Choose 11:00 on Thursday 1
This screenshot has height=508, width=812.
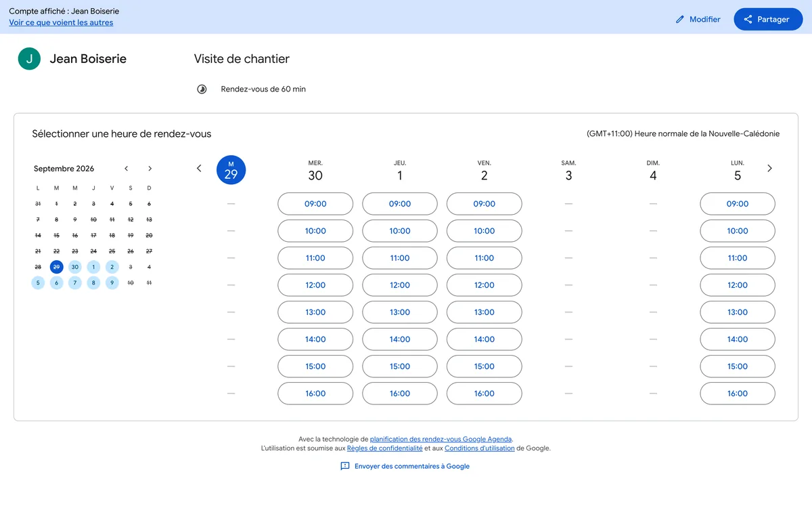coord(400,258)
